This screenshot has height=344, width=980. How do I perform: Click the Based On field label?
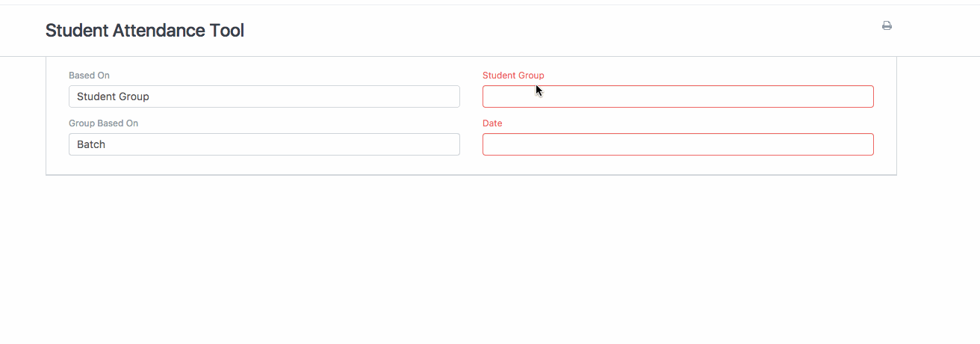tap(89, 76)
